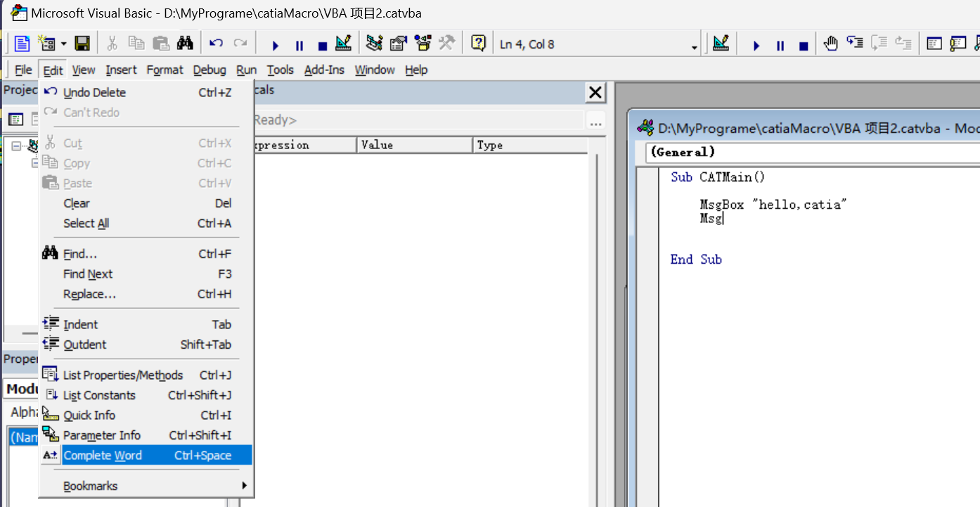Image resolution: width=980 pixels, height=507 pixels.
Task: Open the Window menu
Action: click(375, 70)
